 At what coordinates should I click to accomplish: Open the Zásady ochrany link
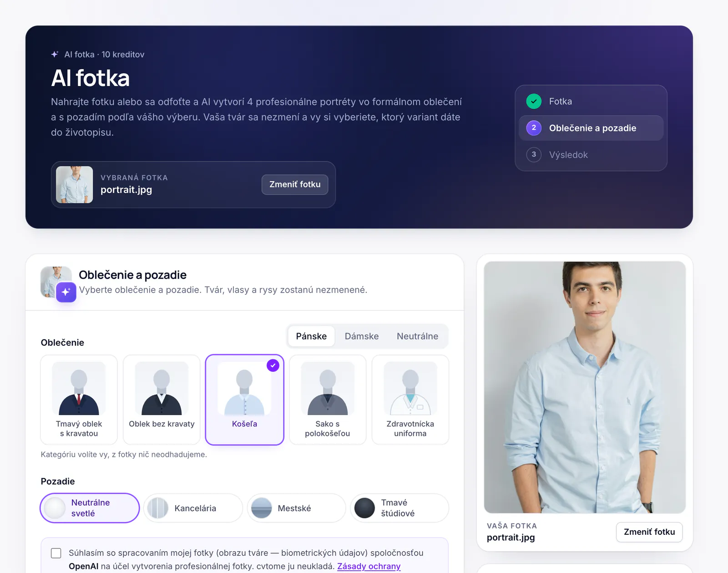pos(369,566)
